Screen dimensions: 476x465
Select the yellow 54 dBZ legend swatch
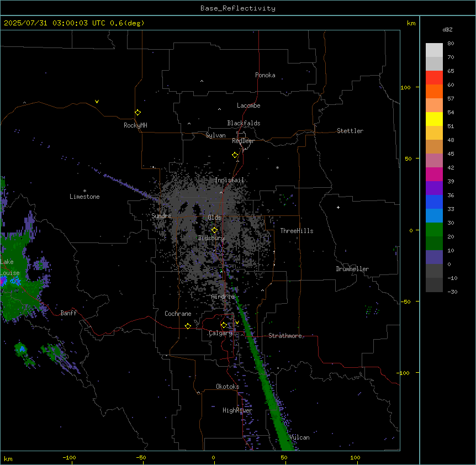[x=434, y=119]
